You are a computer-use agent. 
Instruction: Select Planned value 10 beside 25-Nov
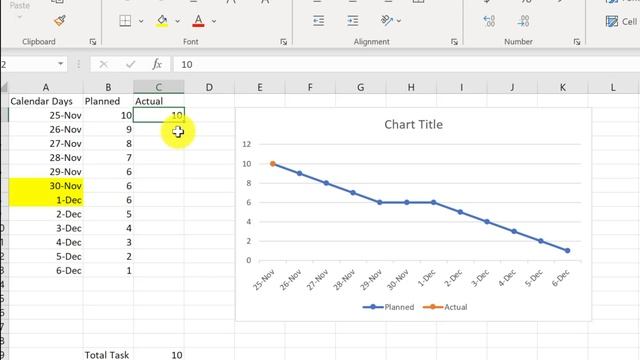pyautogui.click(x=108, y=115)
